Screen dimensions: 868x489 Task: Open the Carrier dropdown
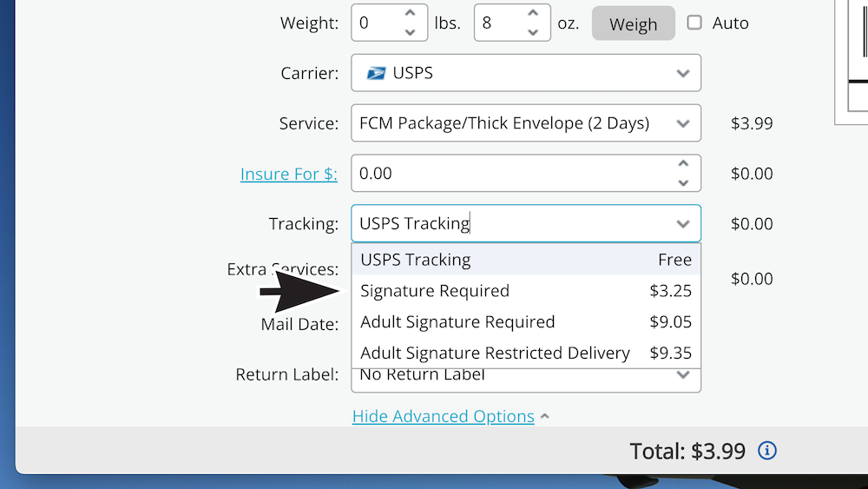coord(683,74)
